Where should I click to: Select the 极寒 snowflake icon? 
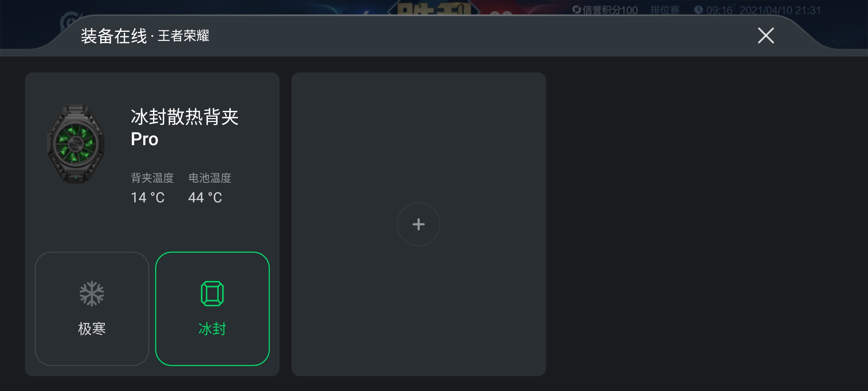pyautogui.click(x=92, y=294)
